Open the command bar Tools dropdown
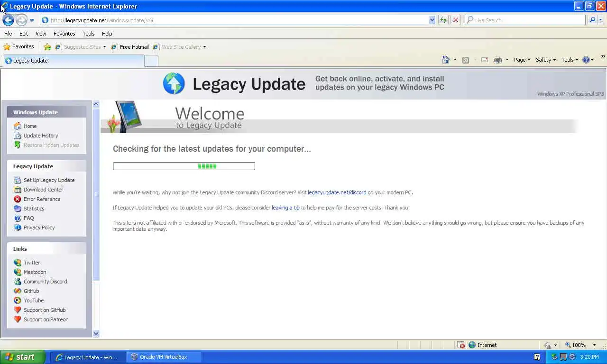Image resolution: width=607 pixels, height=364 pixels. 570,60
